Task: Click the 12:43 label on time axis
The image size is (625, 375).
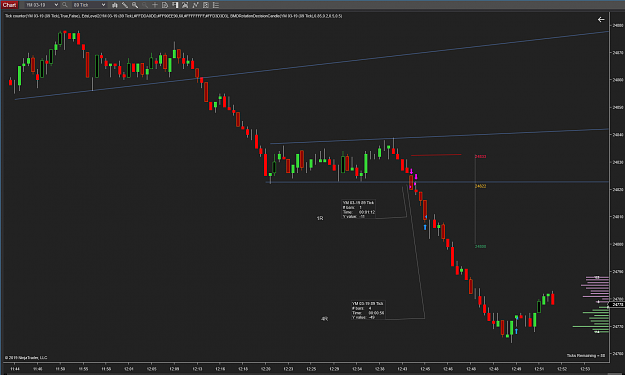Action: [x=402, y=369]
